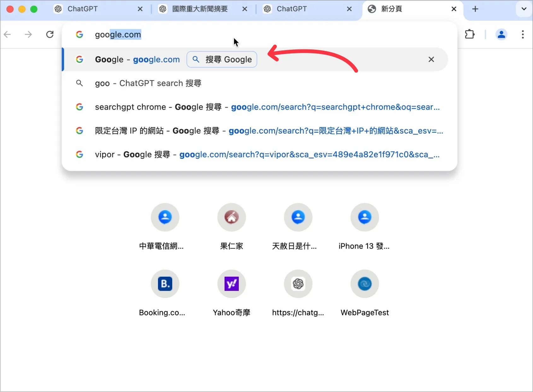Open the 果仁家 shortcut icon

click(x=231, y=217)
